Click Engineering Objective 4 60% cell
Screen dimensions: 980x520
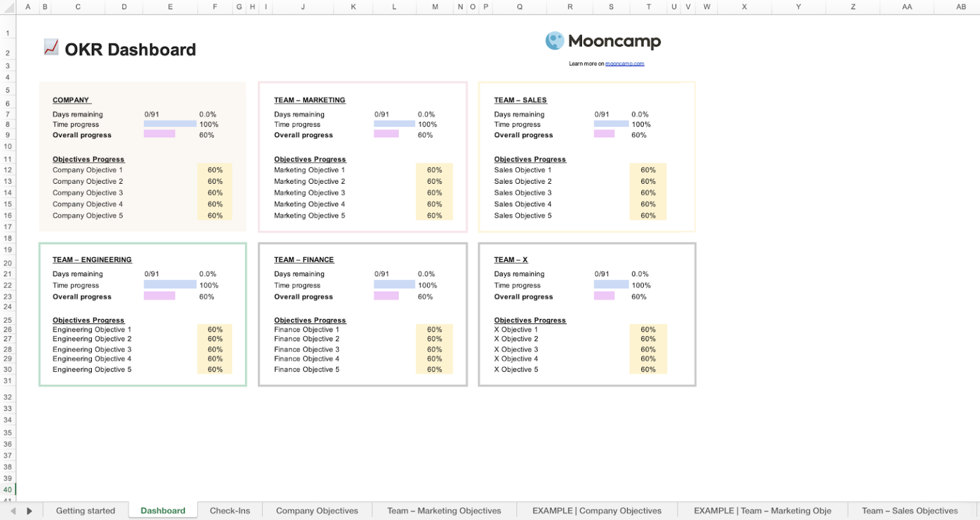[215, 359]
